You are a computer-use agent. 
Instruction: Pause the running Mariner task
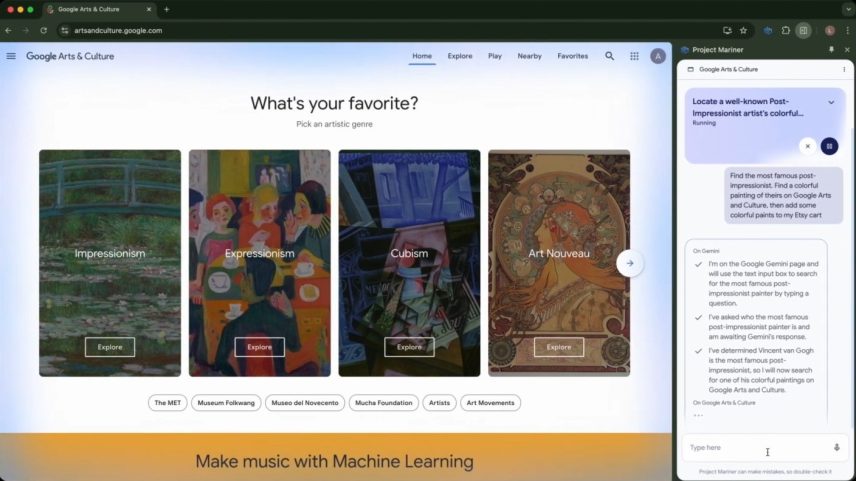829,146
